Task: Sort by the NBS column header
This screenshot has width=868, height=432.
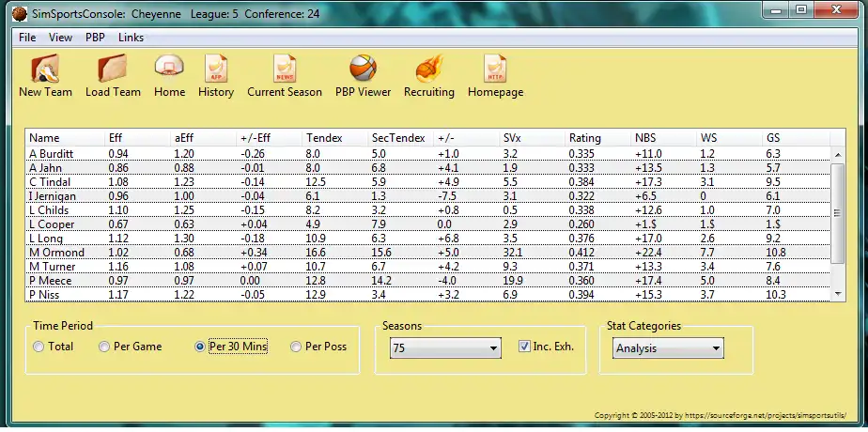Action: coord(664,138)
